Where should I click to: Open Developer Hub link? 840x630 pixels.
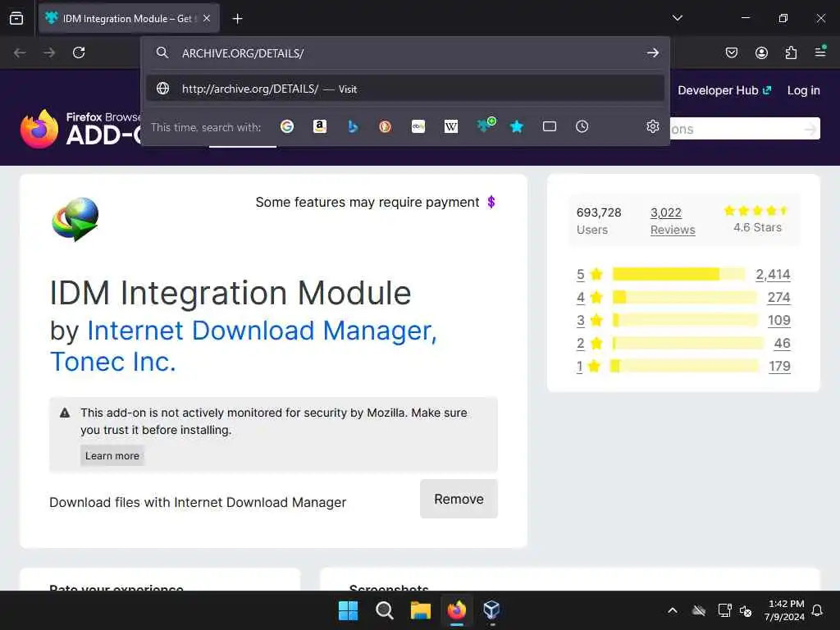tap(724, 90)
